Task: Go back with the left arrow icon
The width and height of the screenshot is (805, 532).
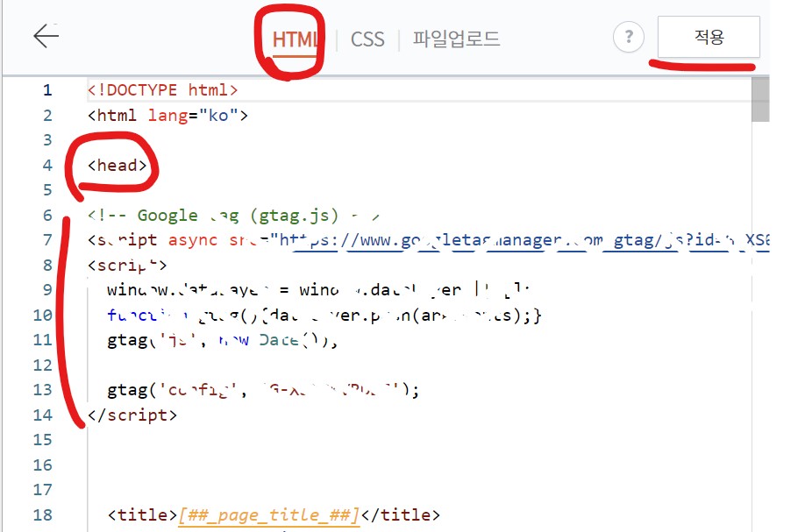Action: pos(46,36)
